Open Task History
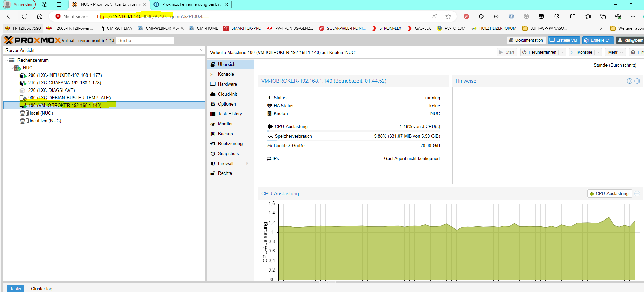Screen dimensions: 644x292 pyautogui.click(x=231, y=114)
